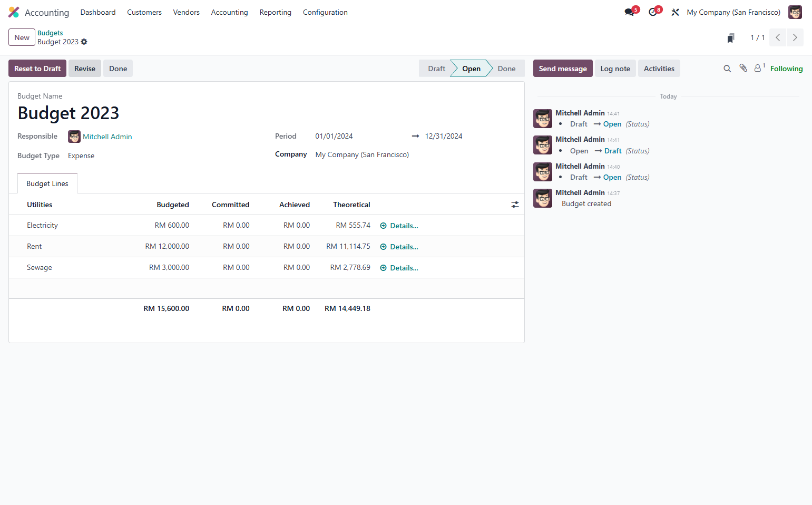The height and width of the screenshot is (505, 812).
Task: Go to the next record arrow
Action: pyautogui.click(x=795, y=37)
